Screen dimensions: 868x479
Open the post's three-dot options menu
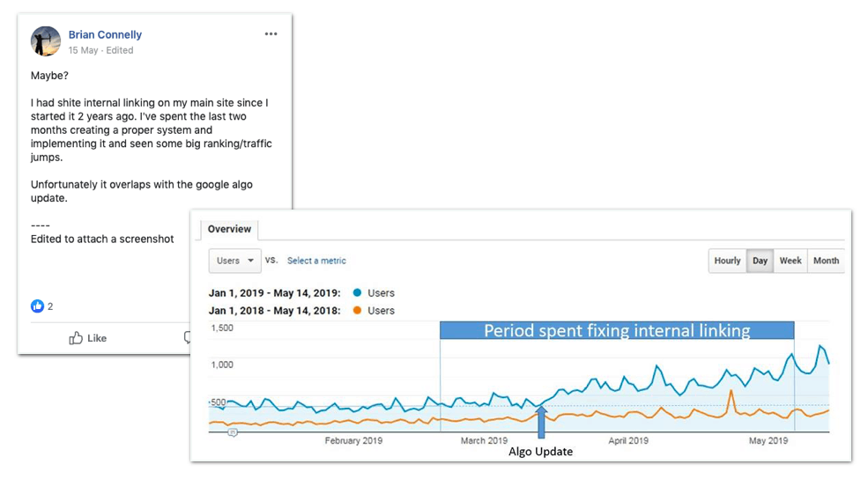click(x=271, y=34)
